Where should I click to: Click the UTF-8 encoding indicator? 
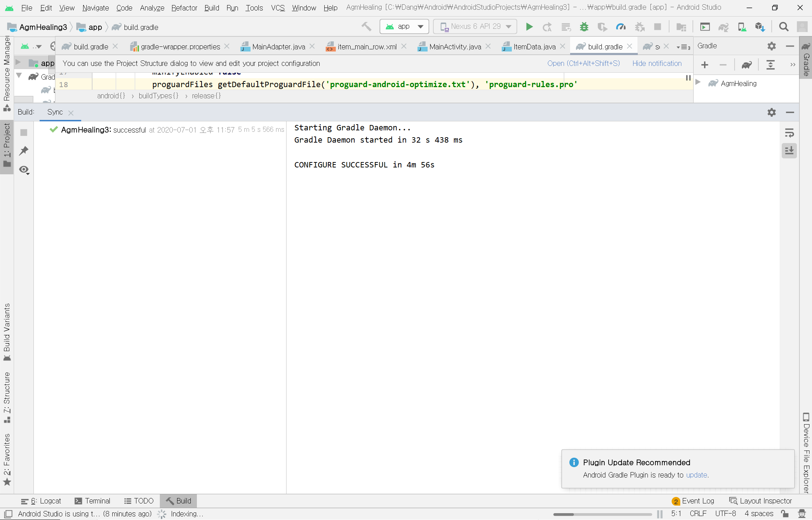[725, 514]
